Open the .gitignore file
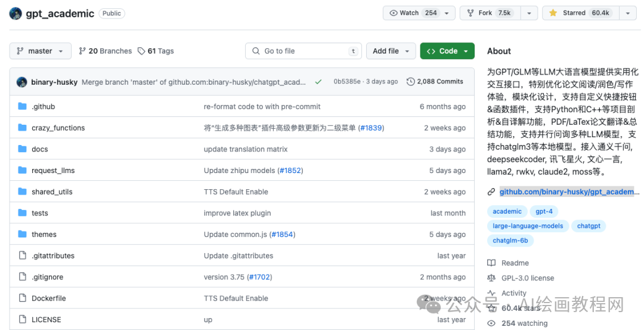The height and width of the screenshot is (330, 644). [47, 277]
